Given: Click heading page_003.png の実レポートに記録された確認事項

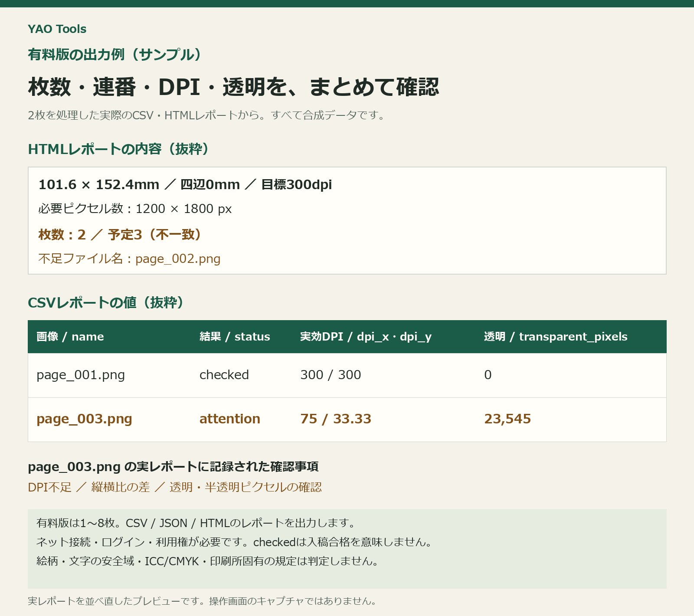Looking at the screenshot, I should click(x=173, y=467).
